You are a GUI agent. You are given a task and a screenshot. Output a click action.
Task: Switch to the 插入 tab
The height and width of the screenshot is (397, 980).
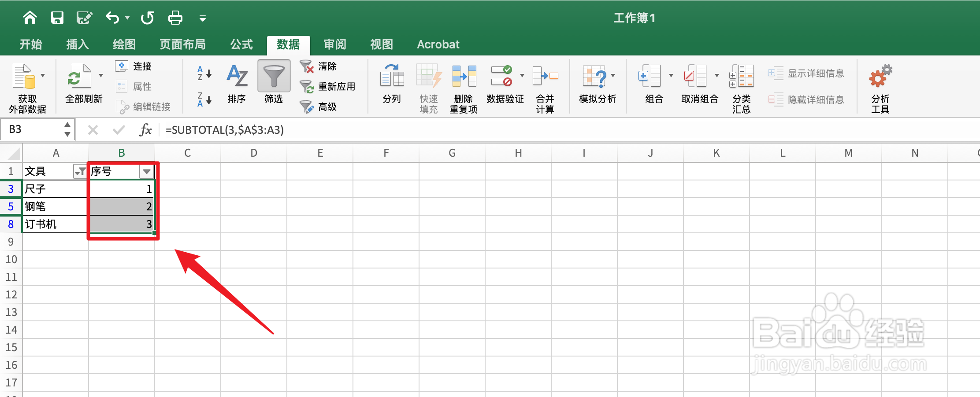coord(78,44)
